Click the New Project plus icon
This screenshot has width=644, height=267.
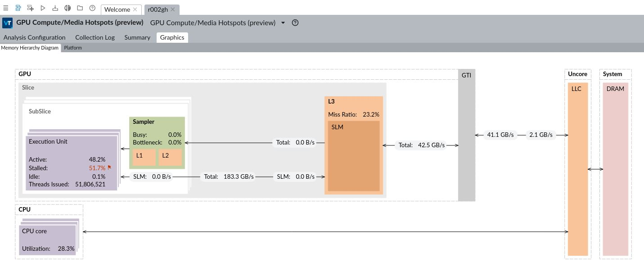[x=30, y=8]
